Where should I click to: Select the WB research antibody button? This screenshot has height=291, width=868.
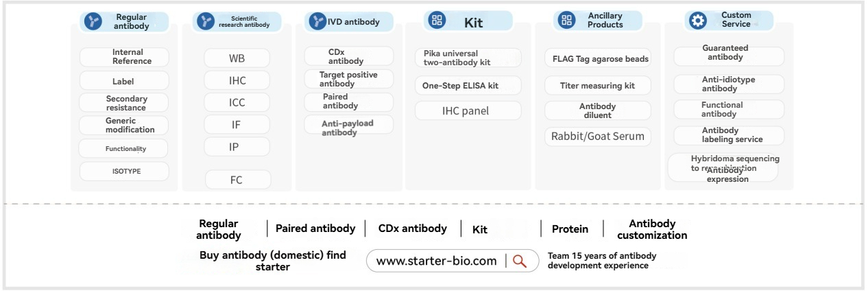coord(237,58)
